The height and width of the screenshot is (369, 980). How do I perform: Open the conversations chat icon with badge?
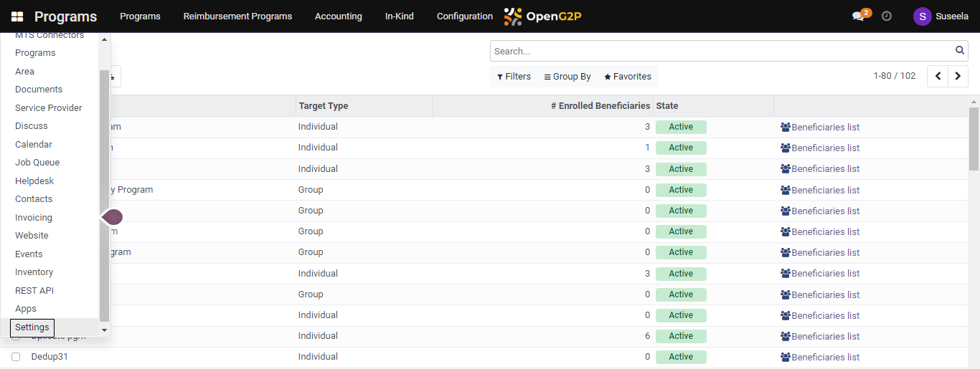coord(859,16)
